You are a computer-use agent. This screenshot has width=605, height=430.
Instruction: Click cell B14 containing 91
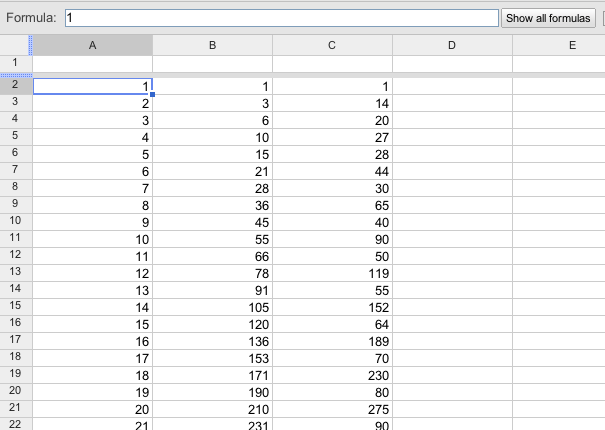[213, 290]
